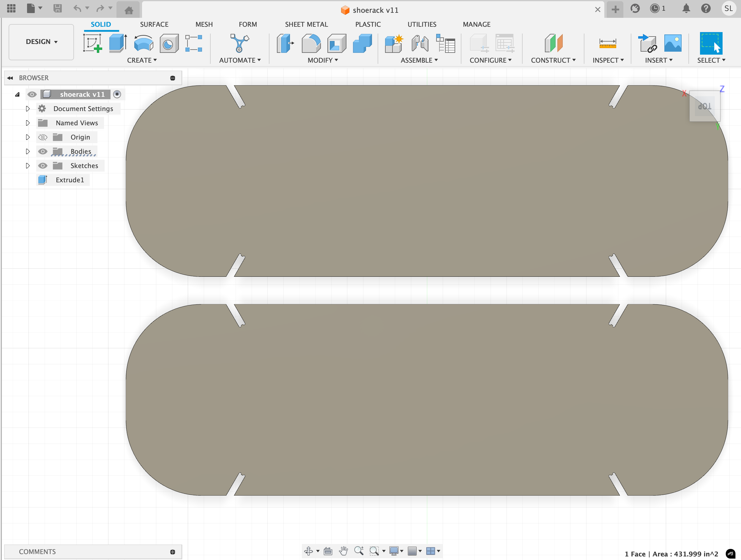Screen dimensions: 741x560
Task: Switch to the SURFACE tab
Action: [x=154, y=24]
